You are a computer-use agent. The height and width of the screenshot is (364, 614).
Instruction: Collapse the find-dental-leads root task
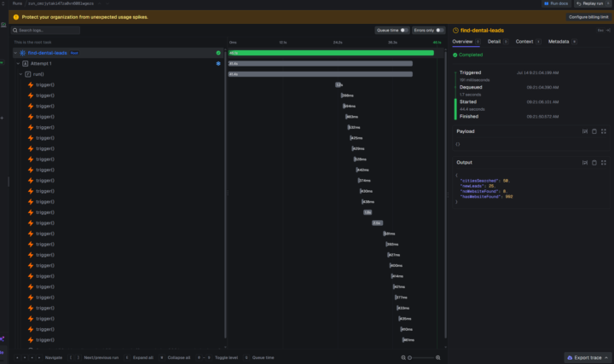15,53
